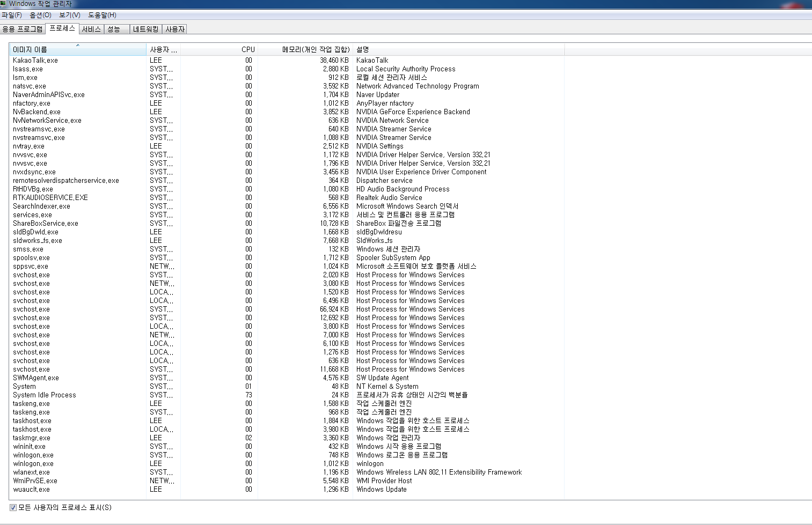Open the 도움말(H) menu
This screenshot has width=812, height=525.
coord(102,15)
